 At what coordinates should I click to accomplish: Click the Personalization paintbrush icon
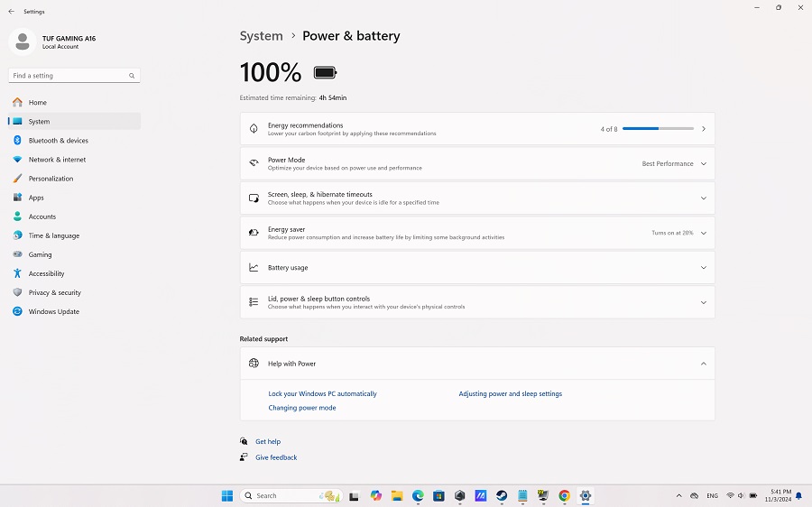[17, 179]
